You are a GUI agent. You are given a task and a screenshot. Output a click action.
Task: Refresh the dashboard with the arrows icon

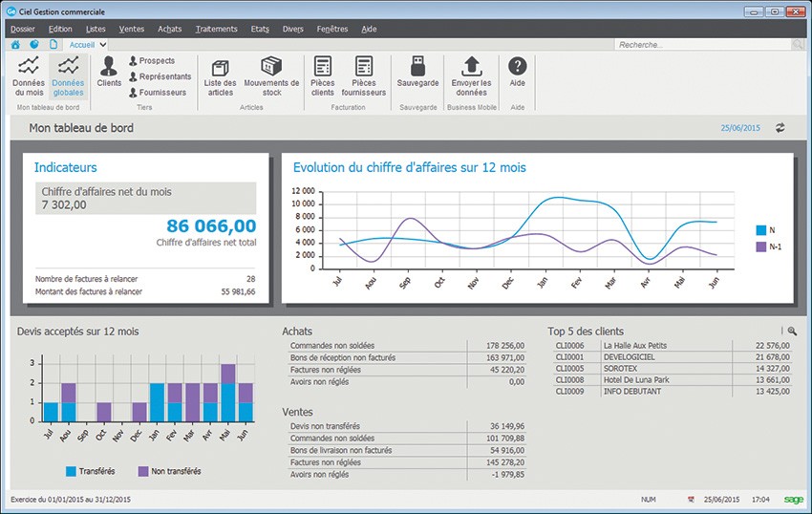coord(780,128)
